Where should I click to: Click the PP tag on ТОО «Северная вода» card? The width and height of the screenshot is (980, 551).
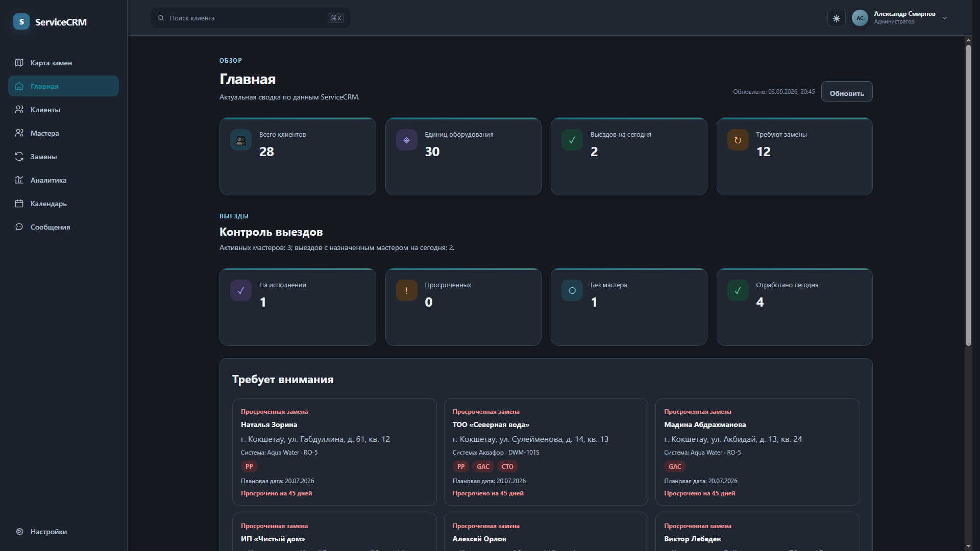coord(461,466)
